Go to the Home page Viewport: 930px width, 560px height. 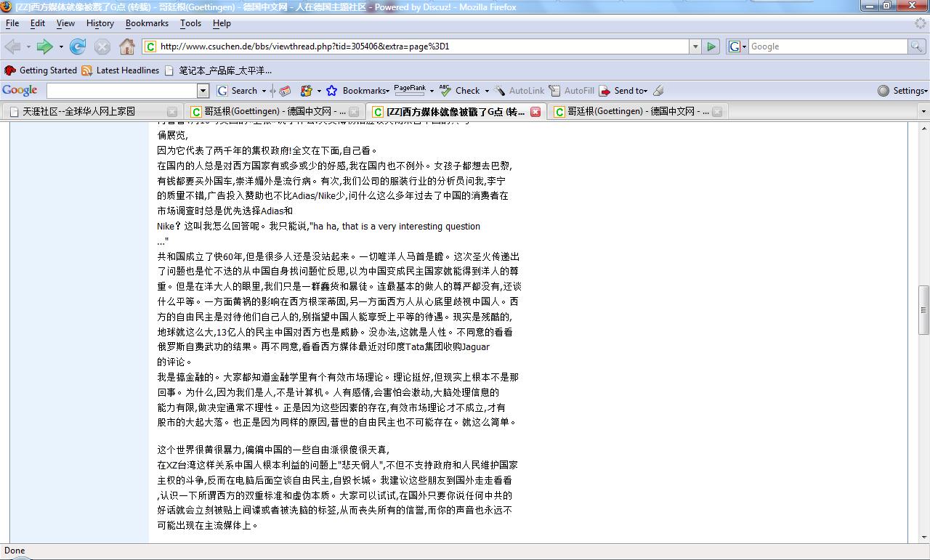[x=127, y=46]
